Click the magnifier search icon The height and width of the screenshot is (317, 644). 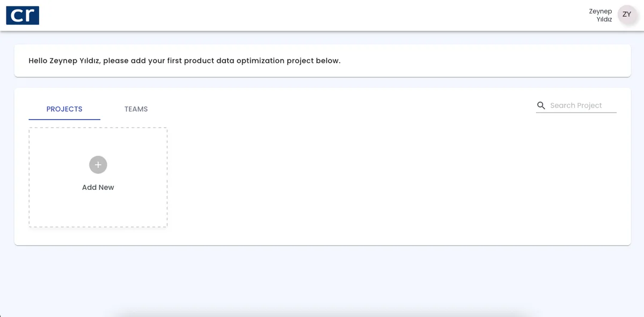[541, 105]
